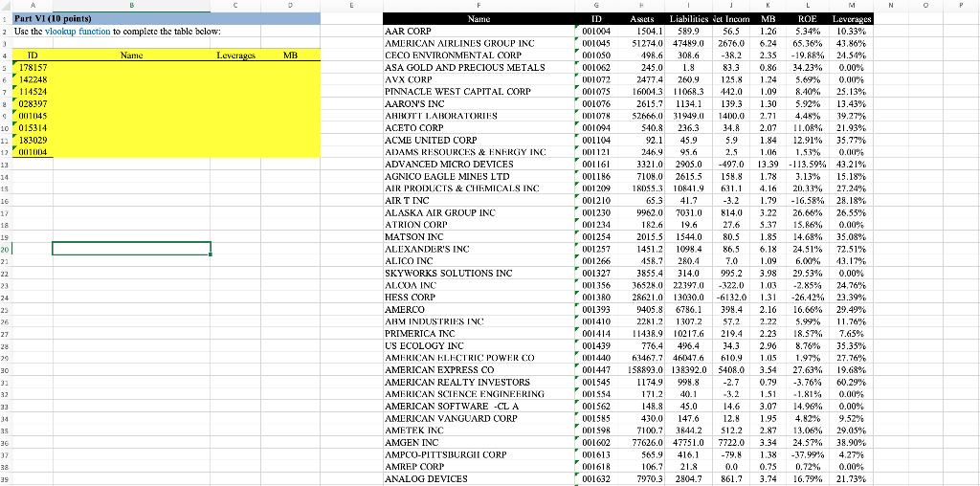Select 'HESS CORP' cell
Screen dimensions: 980x486
point(479,298)
